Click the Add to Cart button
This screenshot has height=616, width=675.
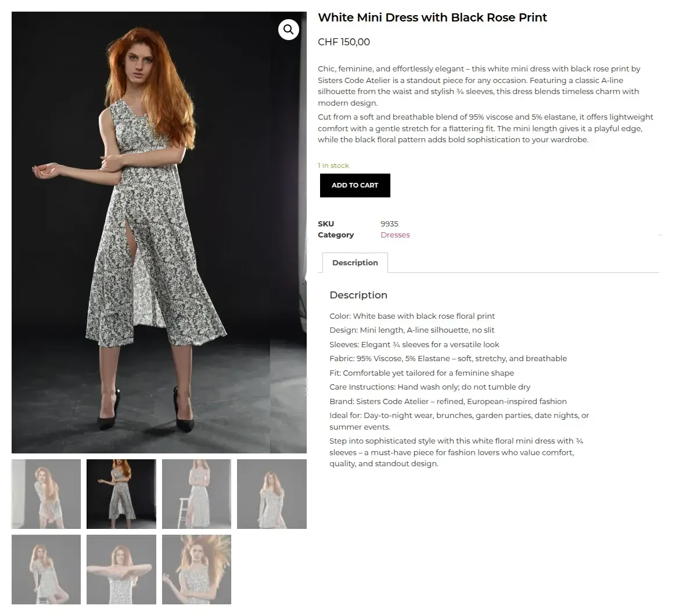(355, 186)
